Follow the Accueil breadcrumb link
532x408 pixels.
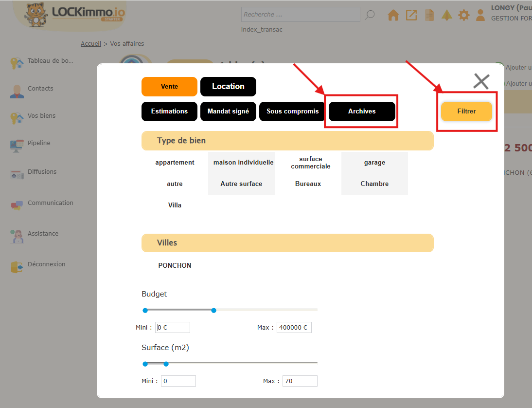coord(91,44)
